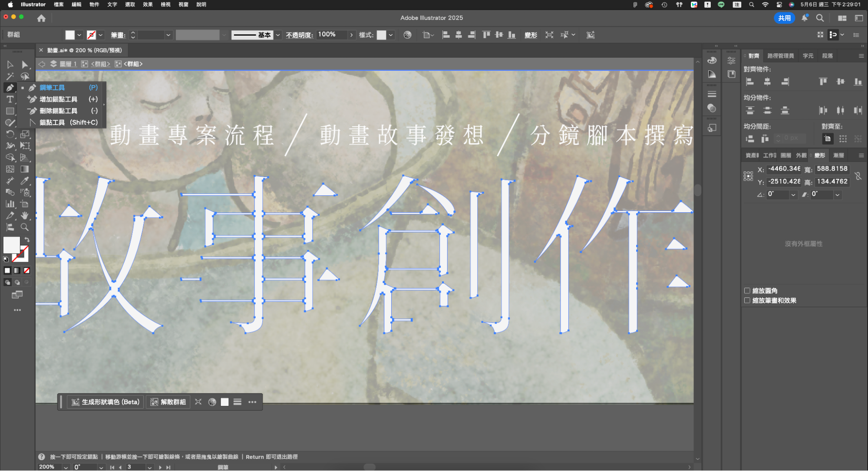The height and width of the screenshot is (471, 868).
Task: Expand the stroke swatch dropdown arrow
Action: (x=101, y=35)
